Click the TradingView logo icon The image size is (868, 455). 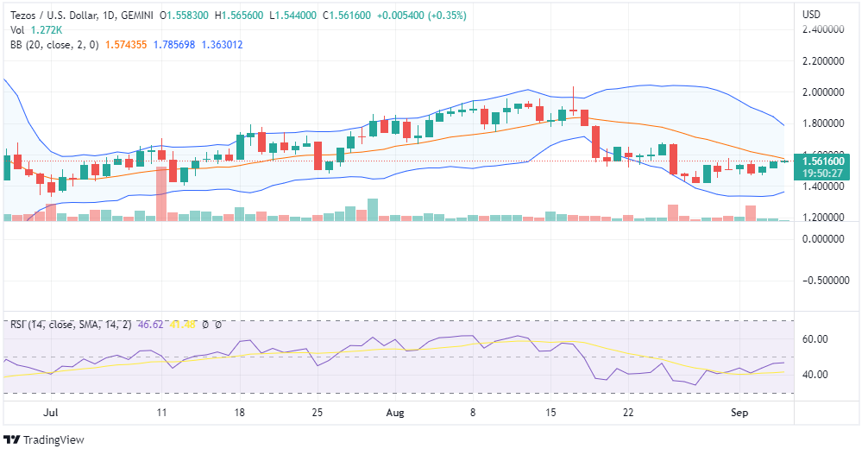pos(12,439)
